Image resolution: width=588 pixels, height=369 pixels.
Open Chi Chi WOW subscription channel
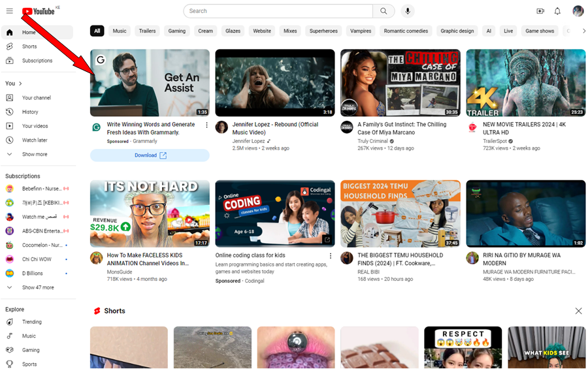[x=37, y=259]
